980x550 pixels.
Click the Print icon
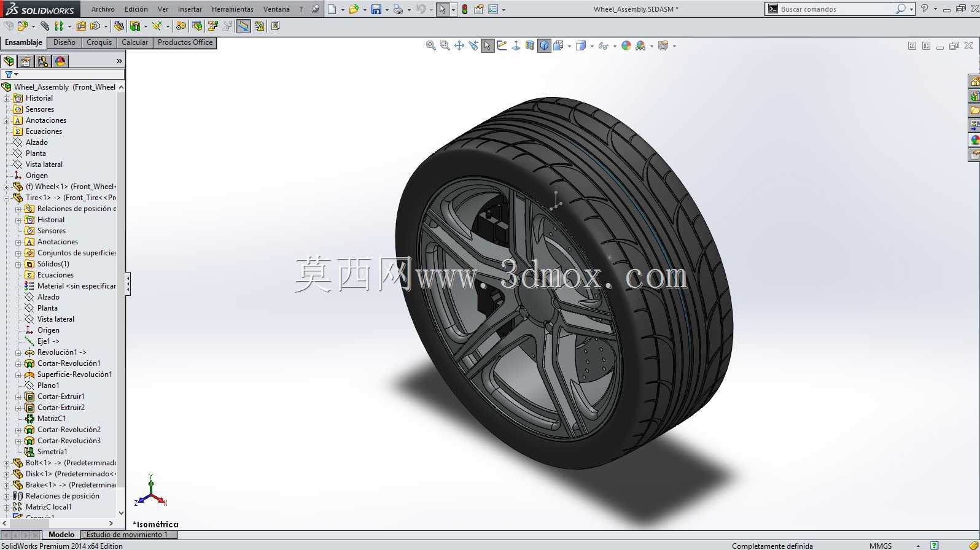[x=398, y=9]
